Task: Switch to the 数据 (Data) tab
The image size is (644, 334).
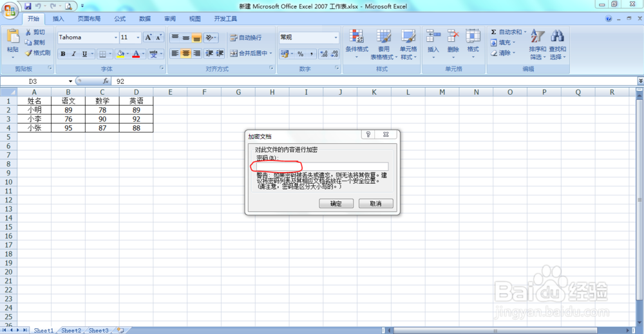Action: [144, 19]
